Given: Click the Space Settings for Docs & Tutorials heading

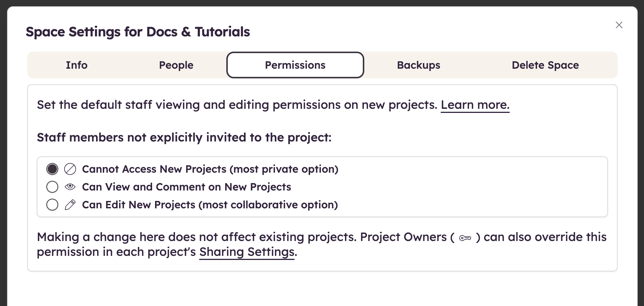Looking at the screenshot, I should click(138, 32).
